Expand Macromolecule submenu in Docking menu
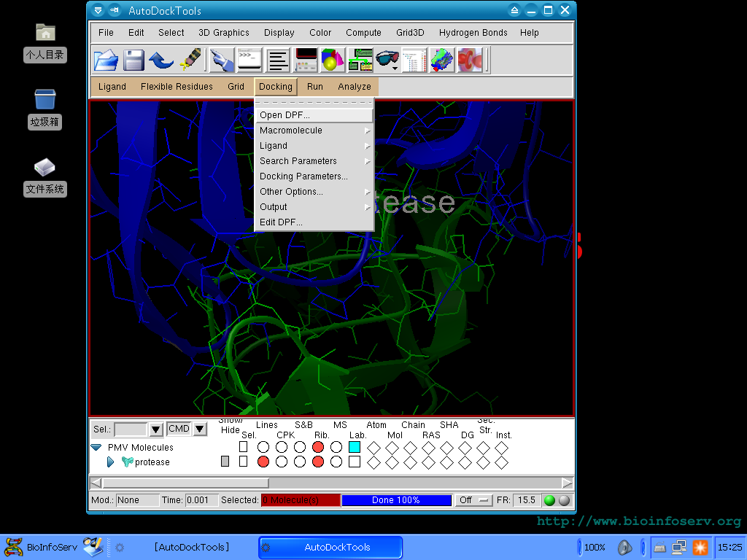747x560 pixels. [x=314, y=131]
